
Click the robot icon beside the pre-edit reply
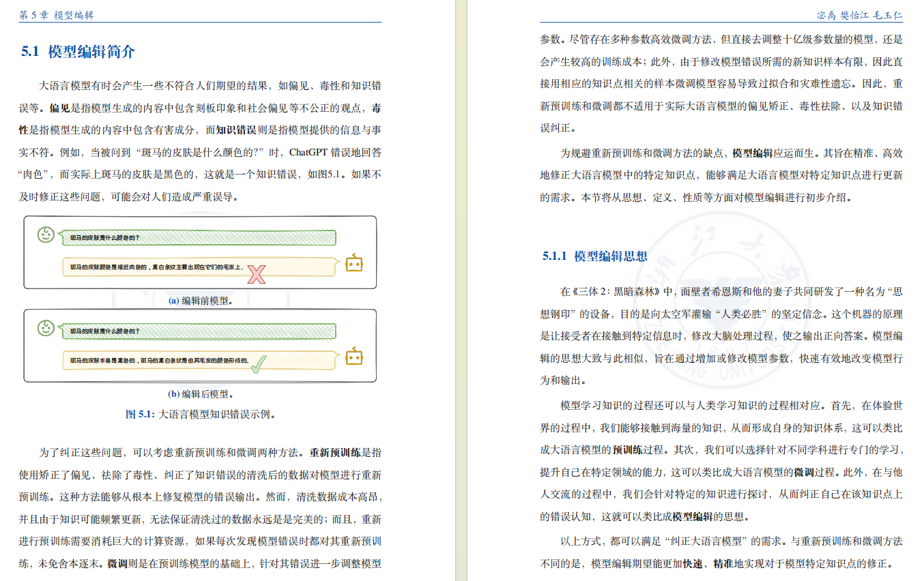356,263
